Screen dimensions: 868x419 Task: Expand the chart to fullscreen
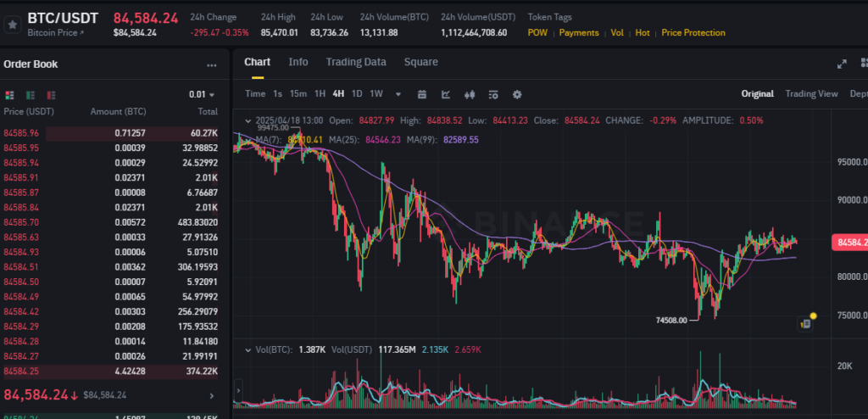click(x=842, y=64)
